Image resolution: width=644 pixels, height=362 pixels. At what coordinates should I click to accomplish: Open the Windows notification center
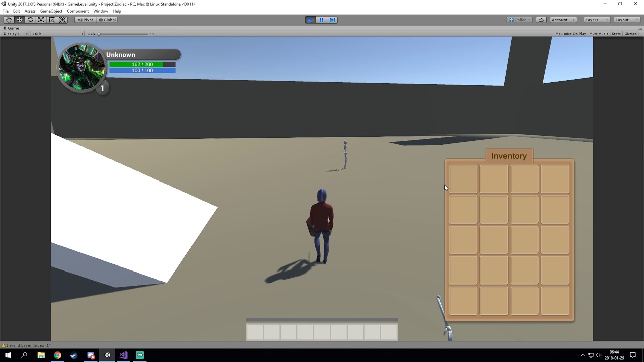(633, 355)
